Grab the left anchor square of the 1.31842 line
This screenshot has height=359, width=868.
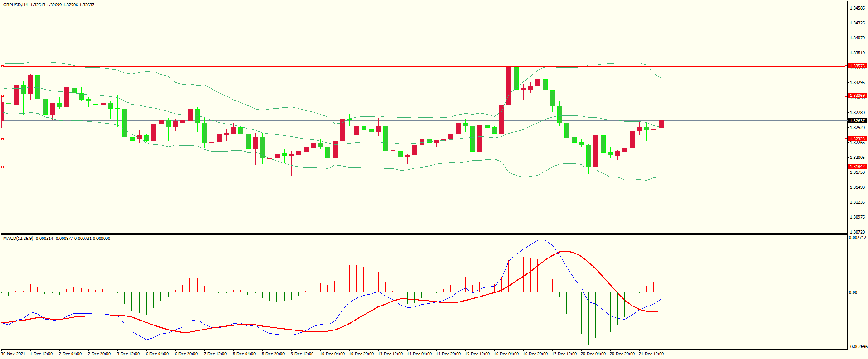[x=2, y=167]
